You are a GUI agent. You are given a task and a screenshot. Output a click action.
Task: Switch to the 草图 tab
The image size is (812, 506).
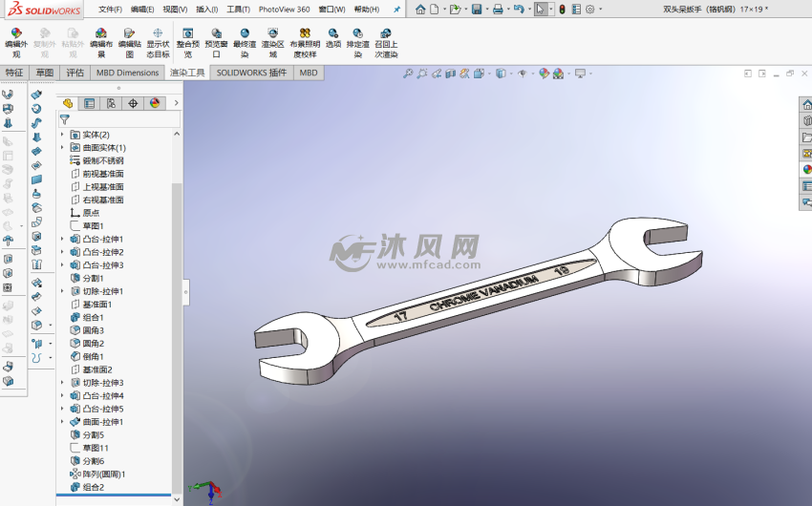[45, 73]
